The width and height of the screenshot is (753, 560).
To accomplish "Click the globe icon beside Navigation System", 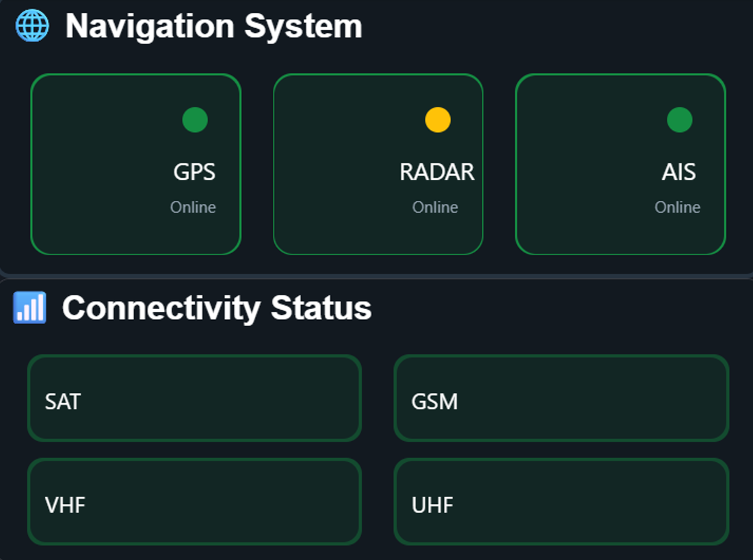I will pos(32,26).
